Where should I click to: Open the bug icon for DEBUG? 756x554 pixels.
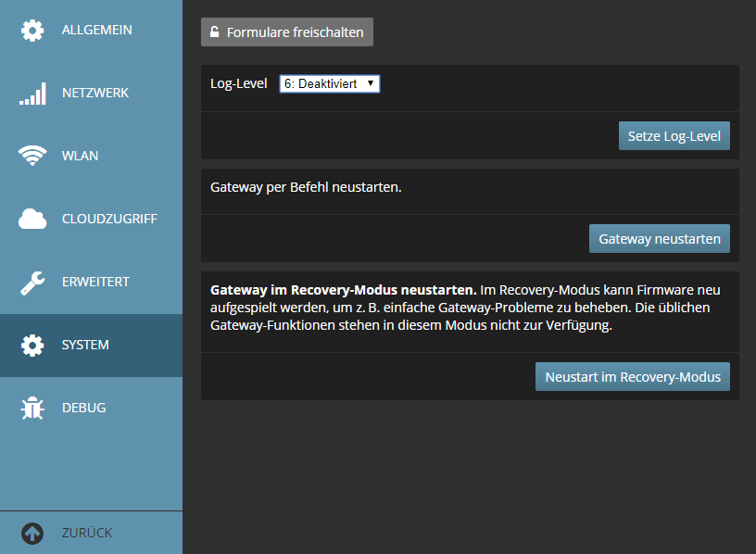(x=32, y=409)
